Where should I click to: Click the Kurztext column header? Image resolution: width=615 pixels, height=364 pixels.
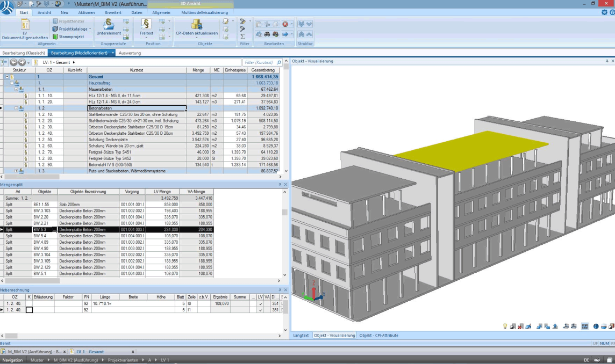137,70
